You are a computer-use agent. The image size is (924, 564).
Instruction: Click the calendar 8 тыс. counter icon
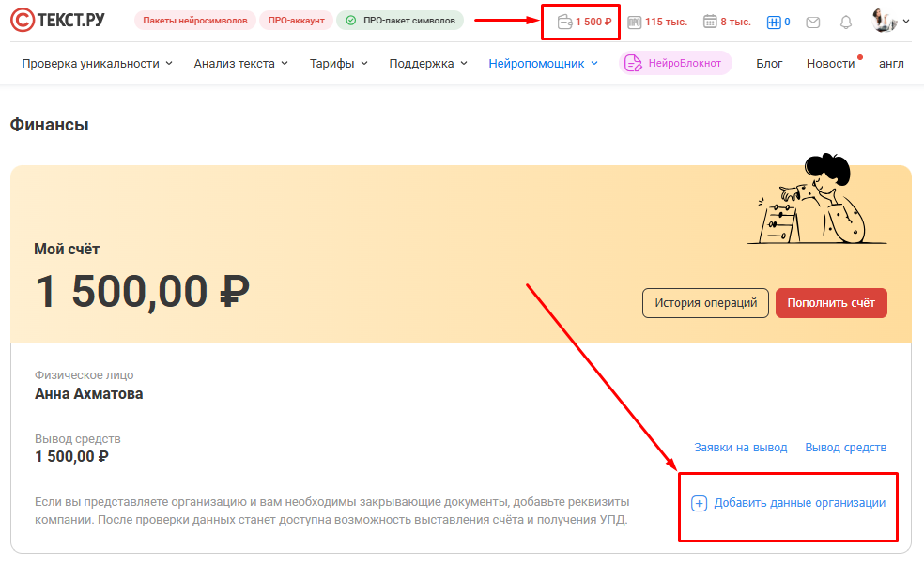pos(710,22)
